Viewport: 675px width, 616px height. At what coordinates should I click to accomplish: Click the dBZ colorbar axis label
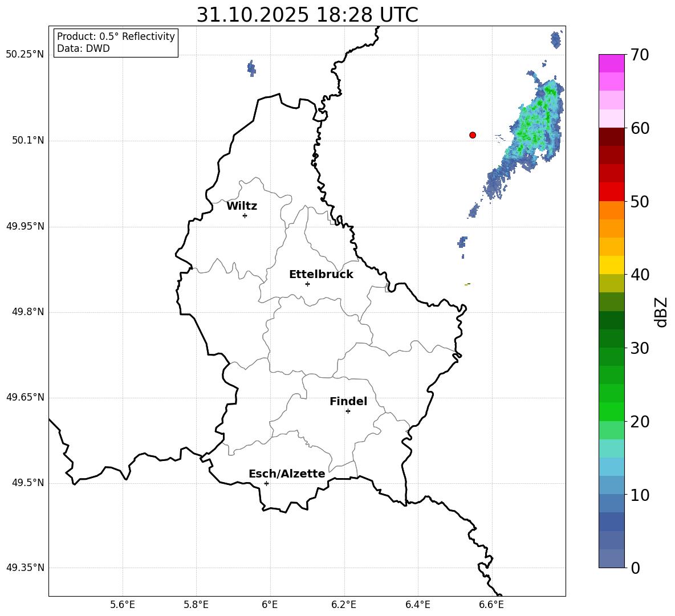coord(661,312)
